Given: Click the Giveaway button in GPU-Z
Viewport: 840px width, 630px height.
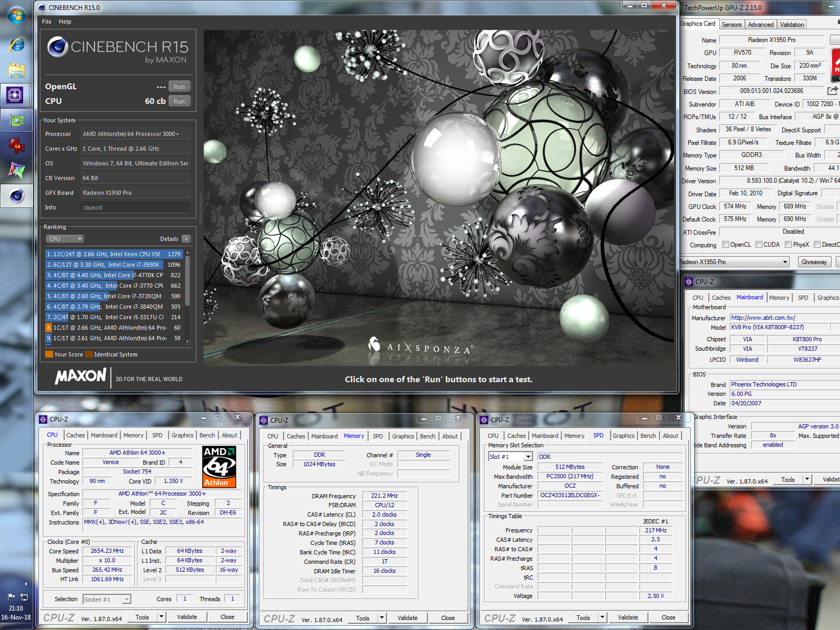Looking at the screenshot, I should (814, 262).
